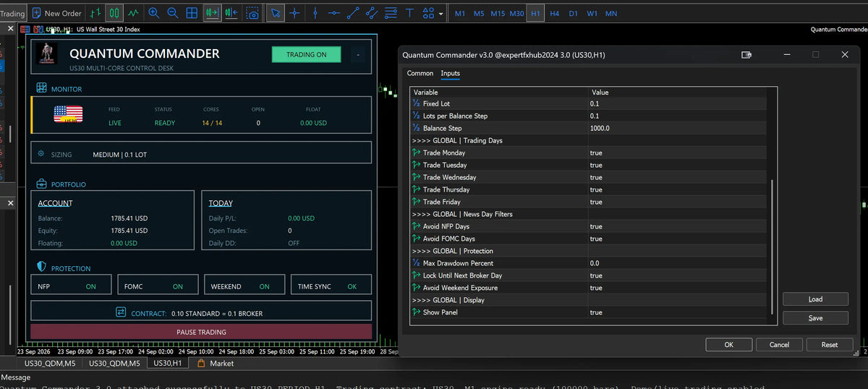This screenshot has width=868, height=389.
Task: Click the Save button
Action: pos(815,318)
